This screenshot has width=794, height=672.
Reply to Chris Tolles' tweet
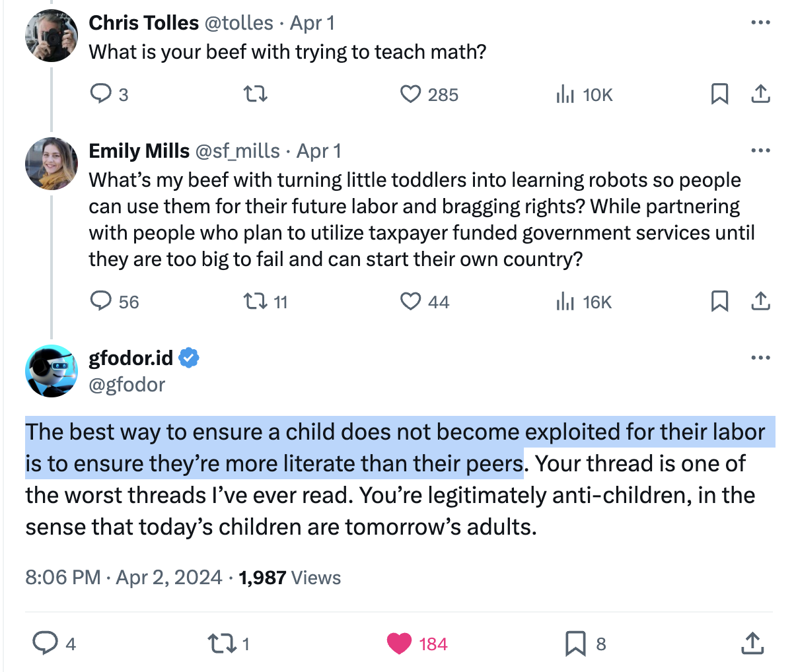(x=100, y=94)
